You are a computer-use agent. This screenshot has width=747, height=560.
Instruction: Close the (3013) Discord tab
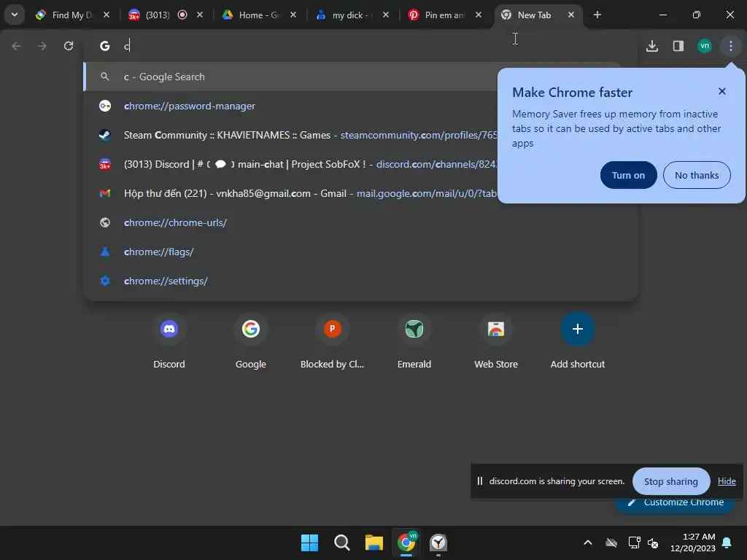tap(200, 15)
